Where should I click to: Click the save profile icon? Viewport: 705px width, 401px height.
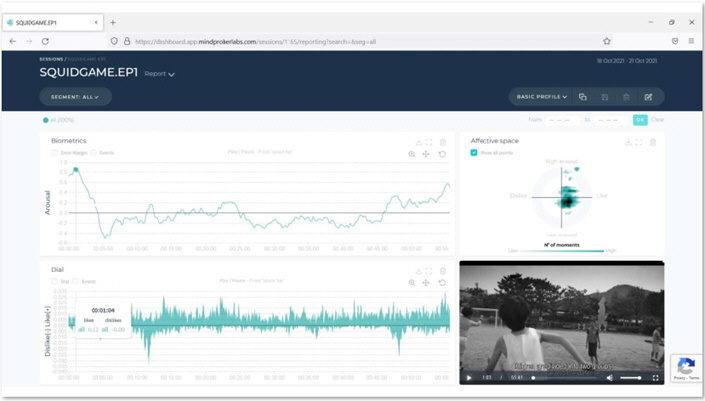(x=605, y=97)
